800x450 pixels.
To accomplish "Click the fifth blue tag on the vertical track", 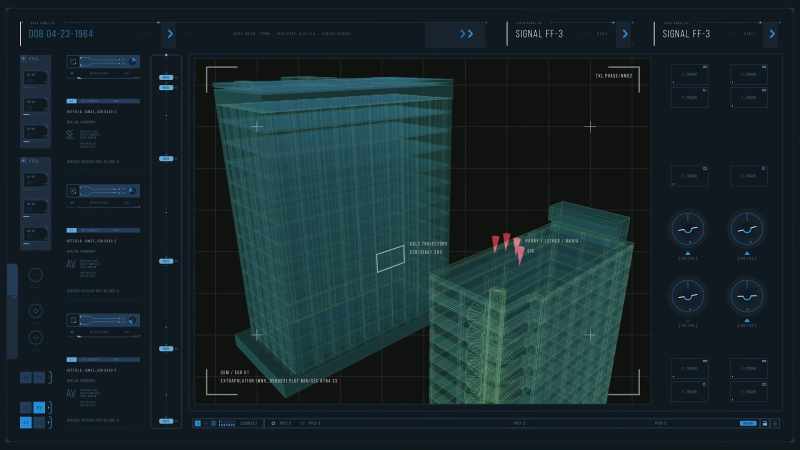I will point(166,349).
